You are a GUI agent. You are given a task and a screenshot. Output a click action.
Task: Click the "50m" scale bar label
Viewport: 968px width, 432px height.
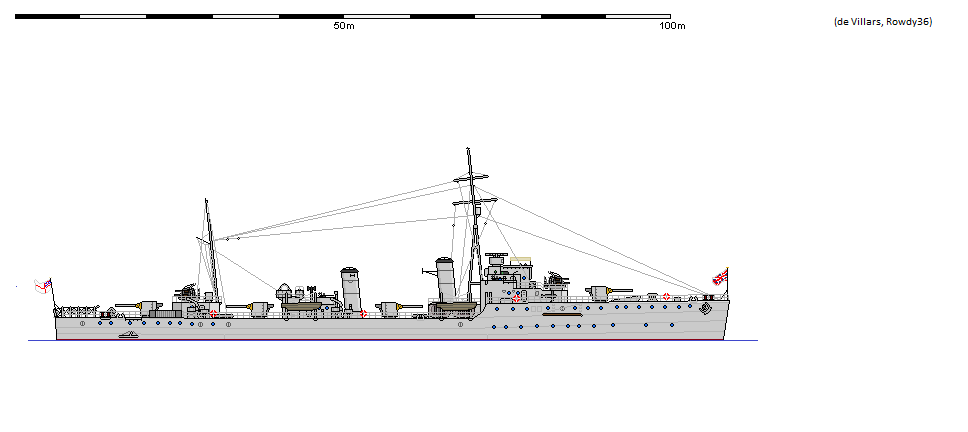coord(344,26)
